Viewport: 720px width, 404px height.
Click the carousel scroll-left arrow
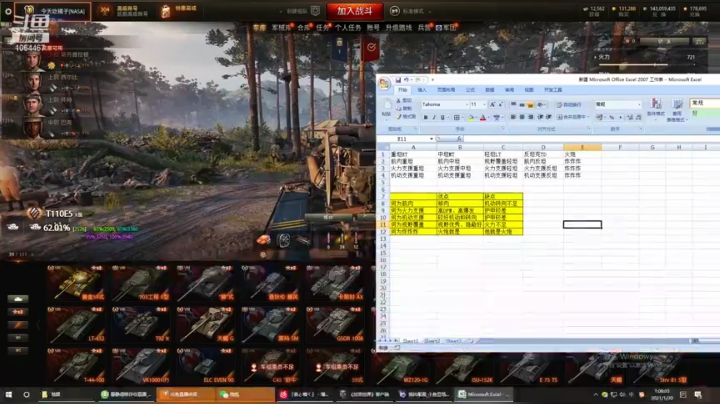(39, 325)
